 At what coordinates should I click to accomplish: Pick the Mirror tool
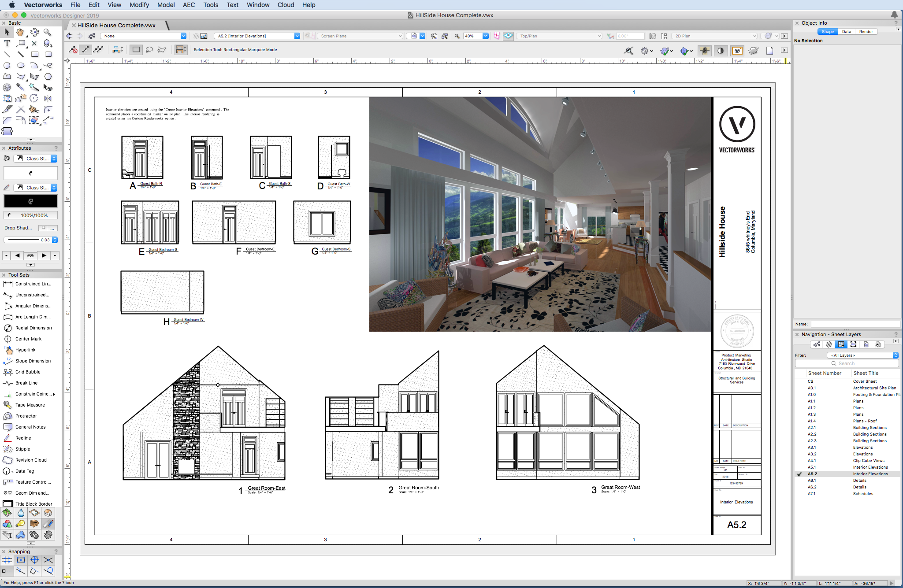(x=48, y=98)
